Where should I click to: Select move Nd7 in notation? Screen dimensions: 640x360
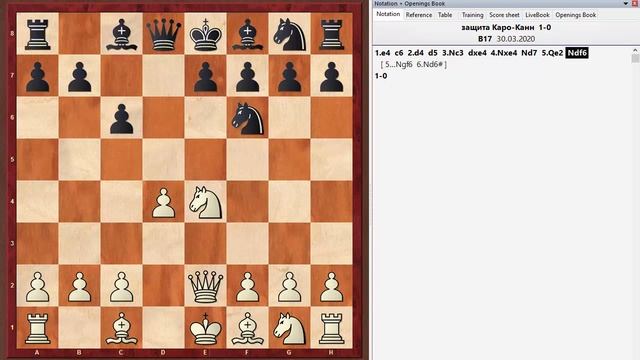click(529, 53)
